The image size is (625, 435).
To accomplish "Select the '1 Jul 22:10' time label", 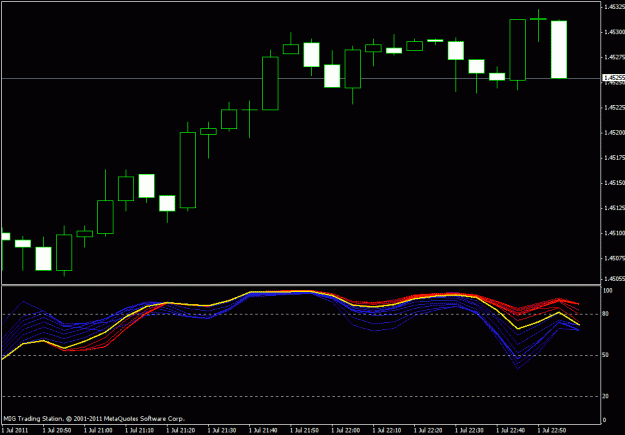I will [387, 431].
